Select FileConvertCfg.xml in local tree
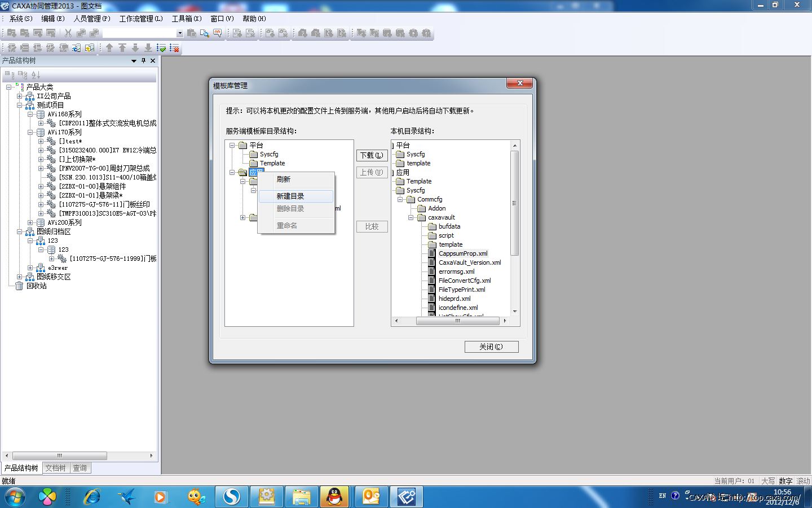 465,281
